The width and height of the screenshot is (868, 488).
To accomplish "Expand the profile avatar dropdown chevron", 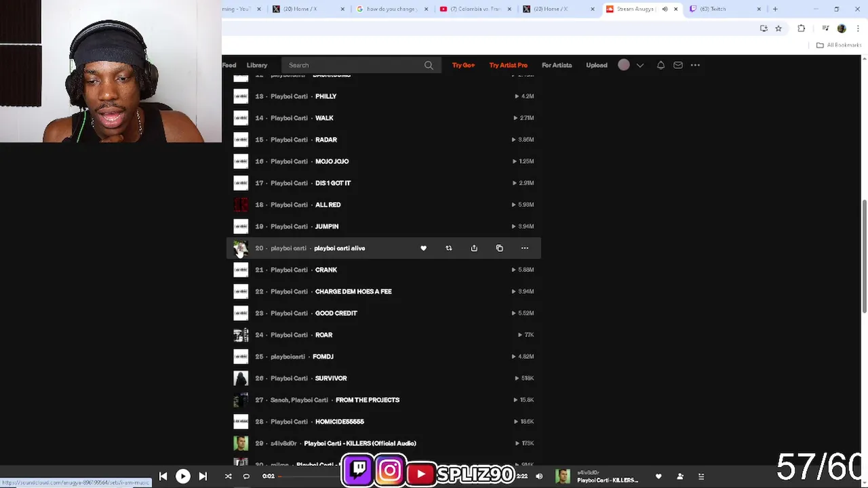I will pos(639,65).
